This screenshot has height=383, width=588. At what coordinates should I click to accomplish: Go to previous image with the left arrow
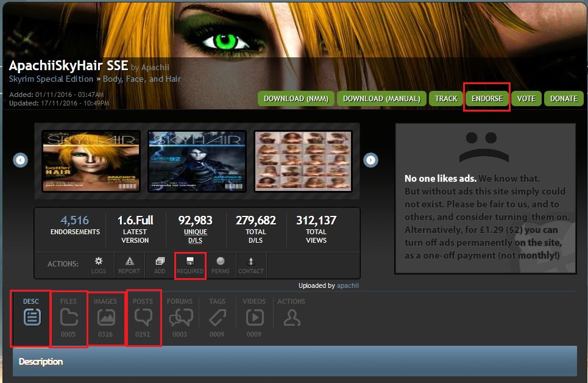point(20,160)
